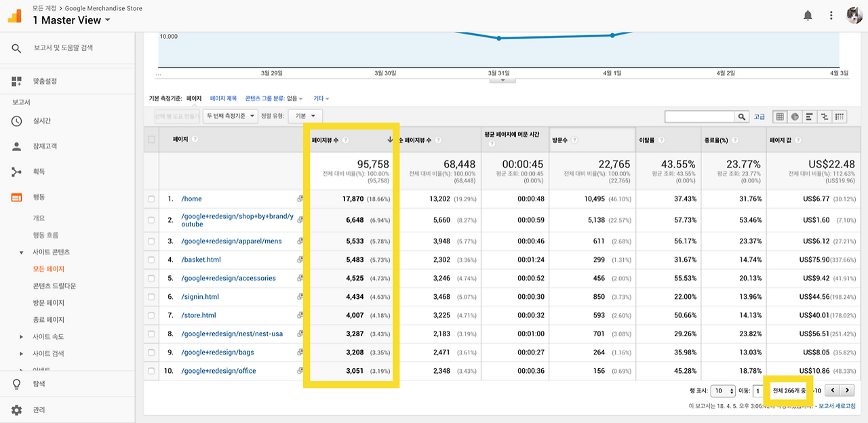Open the 1 Master View selector dropdown

click(x=71, y=20)
